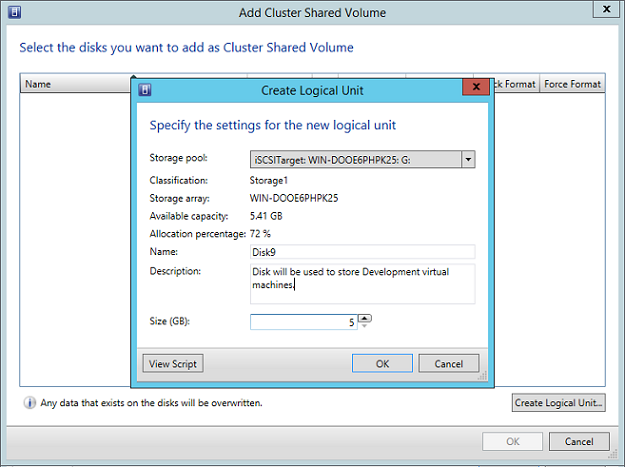Image resolution: width=625 pixels, height=467 pixels.
Task: Select the iSCSITarget storage pool combo box
Action: tap(362, 160)
